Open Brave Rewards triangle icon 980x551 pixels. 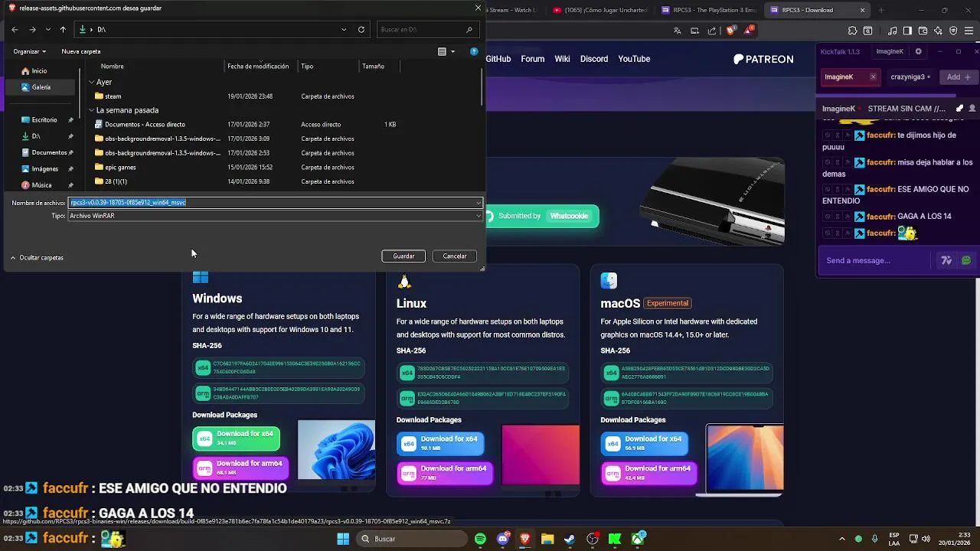748,31
